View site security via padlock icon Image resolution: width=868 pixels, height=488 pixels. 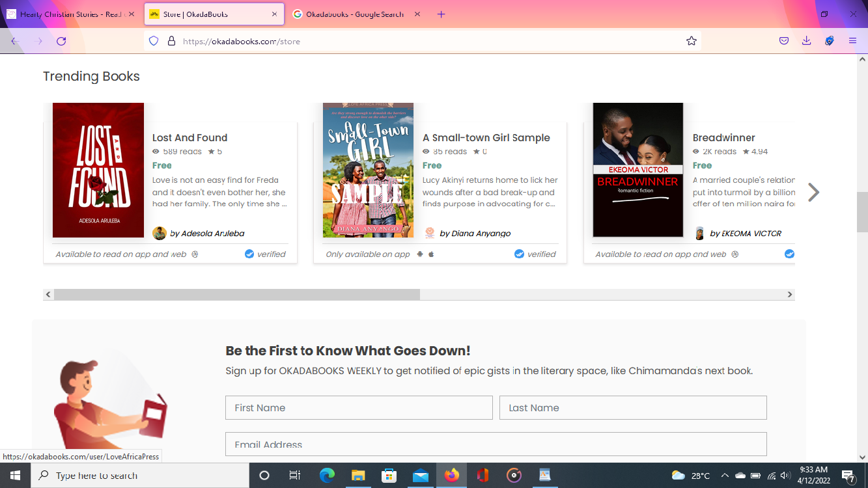pos(172,41)
